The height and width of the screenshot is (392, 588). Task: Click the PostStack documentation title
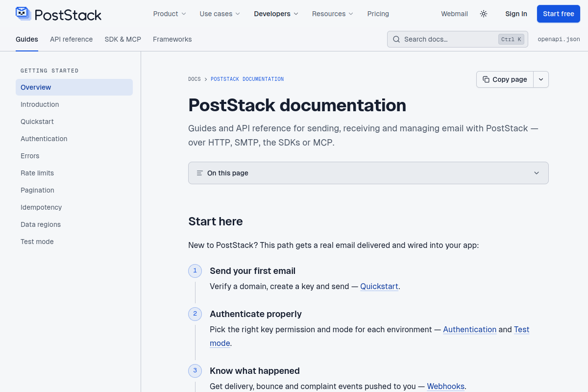(297, 105)
